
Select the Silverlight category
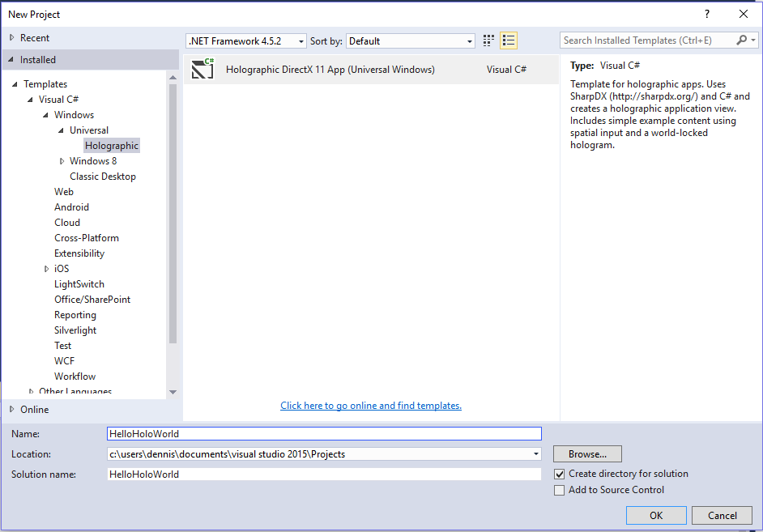click(x=75, y=330)
